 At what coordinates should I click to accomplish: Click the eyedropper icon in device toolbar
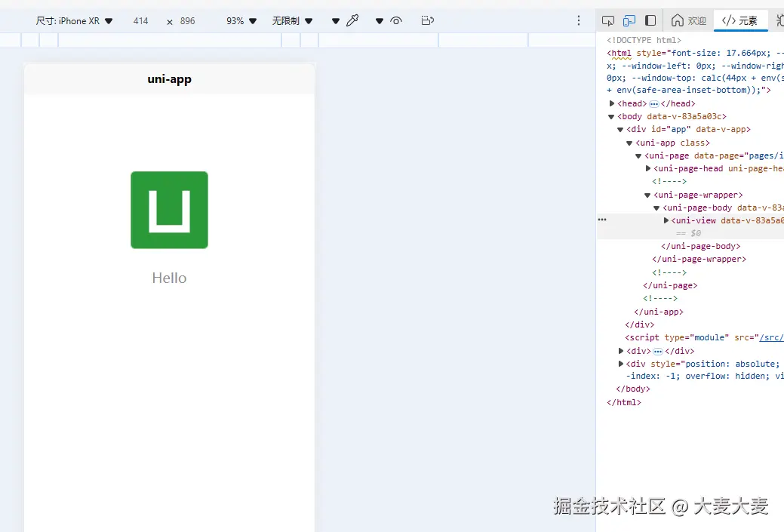[x=352, y=20]
